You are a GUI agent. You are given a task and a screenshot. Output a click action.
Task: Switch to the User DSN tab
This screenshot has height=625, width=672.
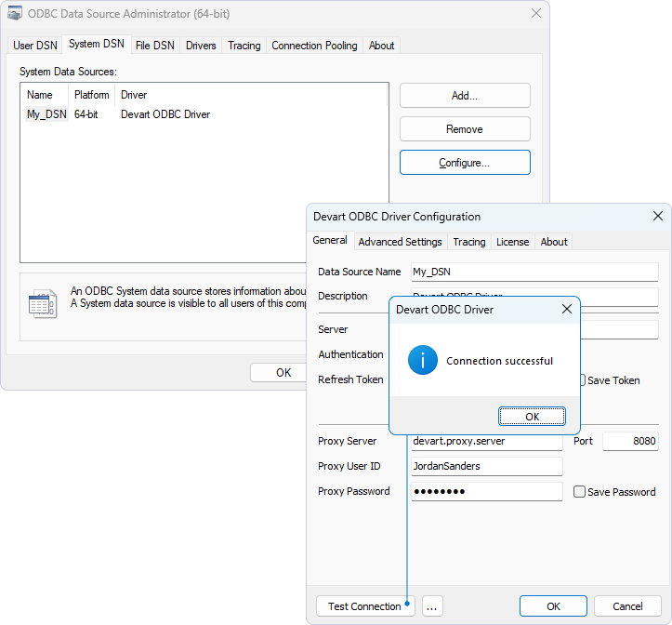click(35, 45)
